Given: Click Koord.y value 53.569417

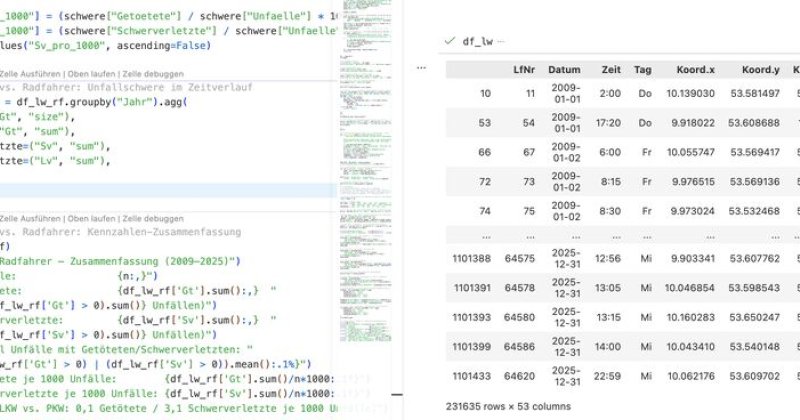Looking at the screenshot, I should coord(755,152).
